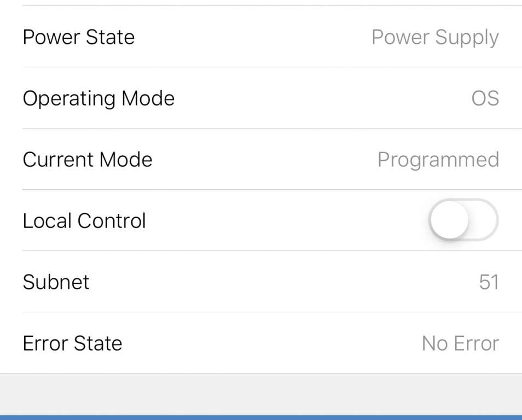Click the divider line between Subnet and Error State

click(x=271, y=312)
